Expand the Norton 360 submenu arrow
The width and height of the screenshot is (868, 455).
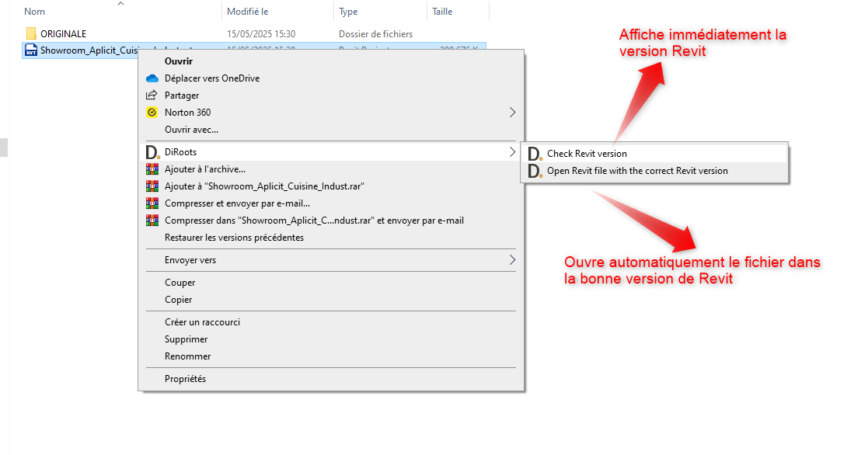coord(512,112)
